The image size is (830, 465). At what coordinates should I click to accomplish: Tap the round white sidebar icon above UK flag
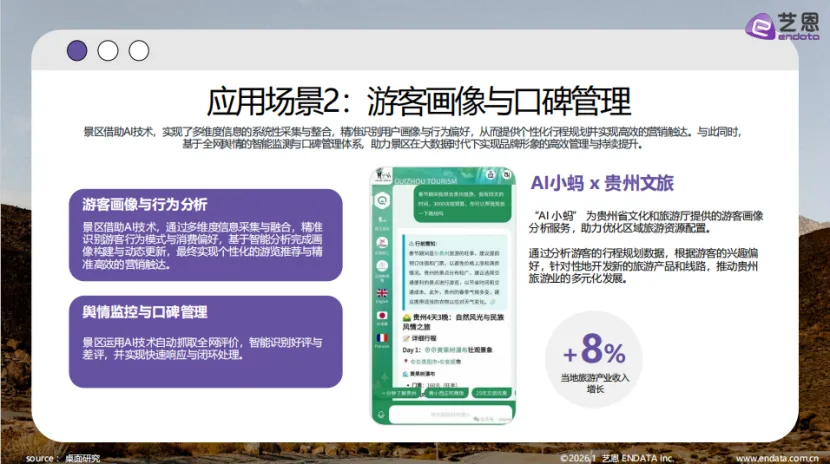[382, 266]
